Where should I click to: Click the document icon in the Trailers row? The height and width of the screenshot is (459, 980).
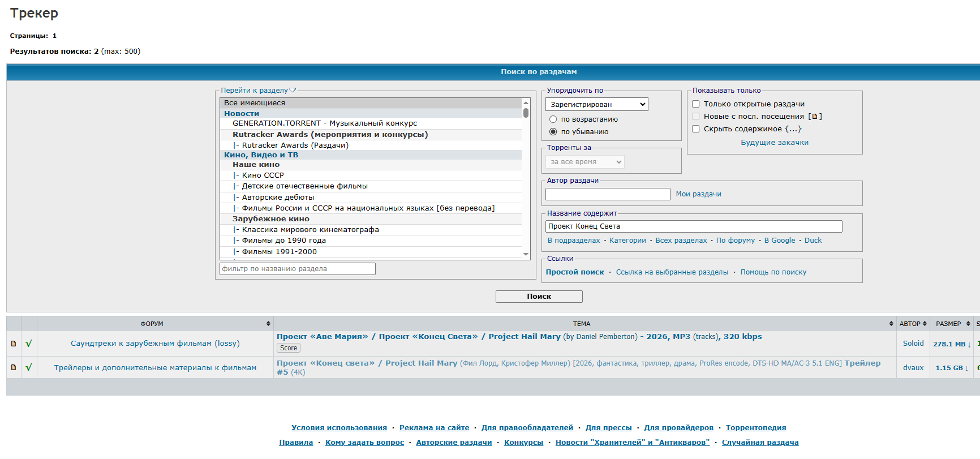14,367
